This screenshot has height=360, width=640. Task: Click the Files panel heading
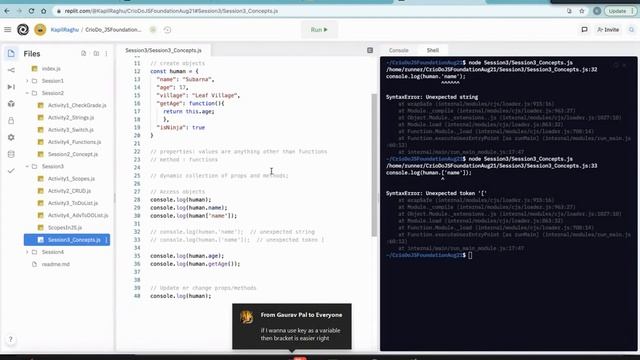tap(32, 53)
